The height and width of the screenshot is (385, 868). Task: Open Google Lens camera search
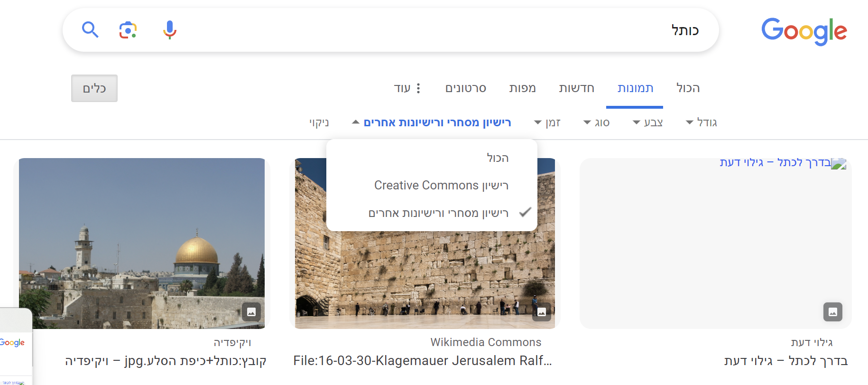[128, 30]
